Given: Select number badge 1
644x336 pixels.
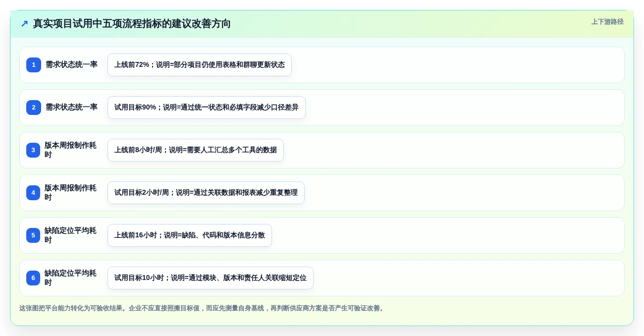Looking at the screenshot, I should (x=33, y=65).
